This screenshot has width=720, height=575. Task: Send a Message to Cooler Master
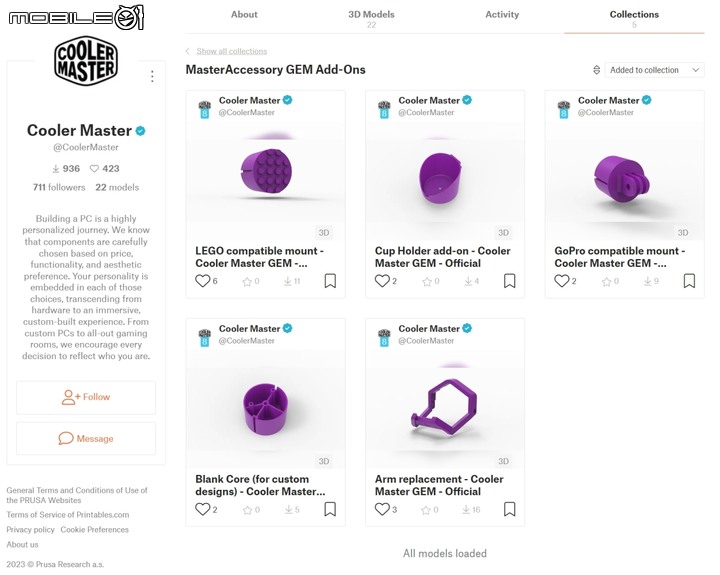click(86, 439)
